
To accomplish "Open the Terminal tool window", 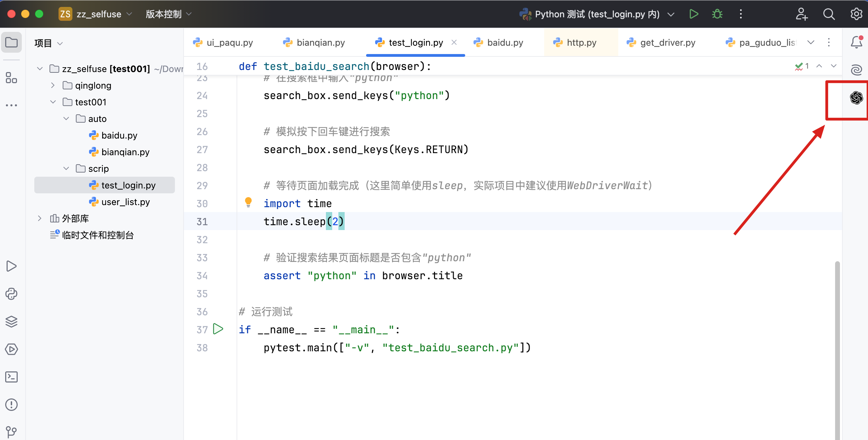I will coord(11,377).
